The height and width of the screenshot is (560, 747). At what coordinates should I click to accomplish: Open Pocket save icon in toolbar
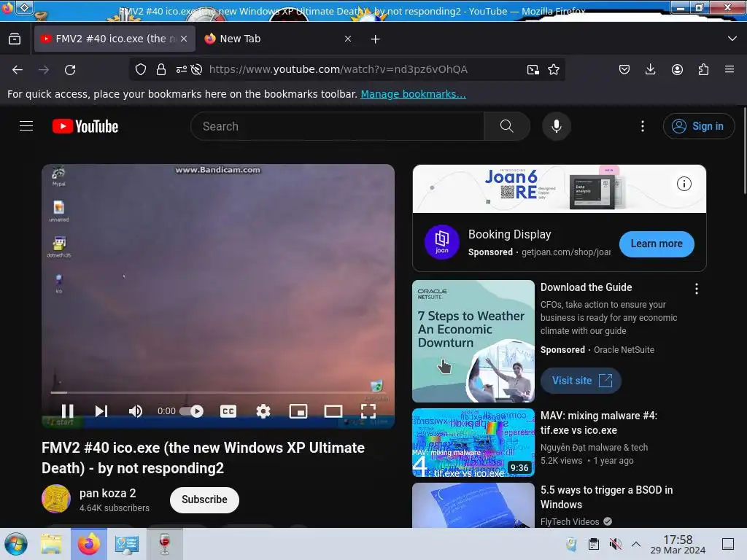(624, 69)
